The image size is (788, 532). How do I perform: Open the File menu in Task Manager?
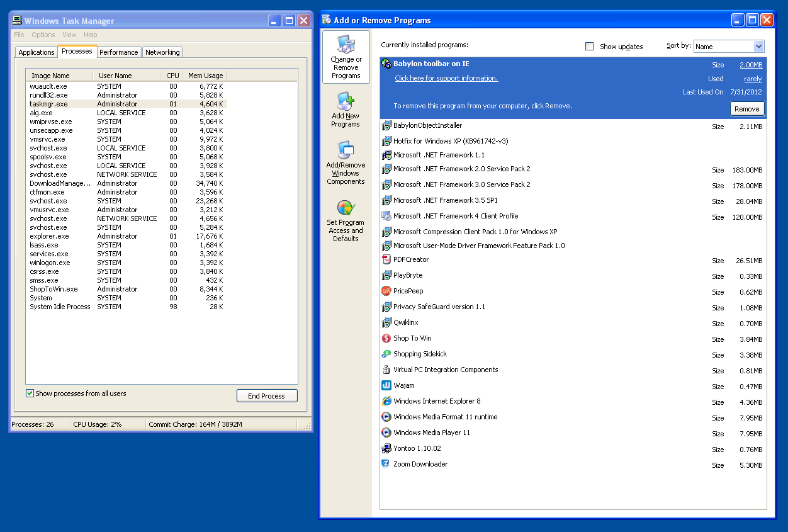pyautogui.click(x=19, y=35)
